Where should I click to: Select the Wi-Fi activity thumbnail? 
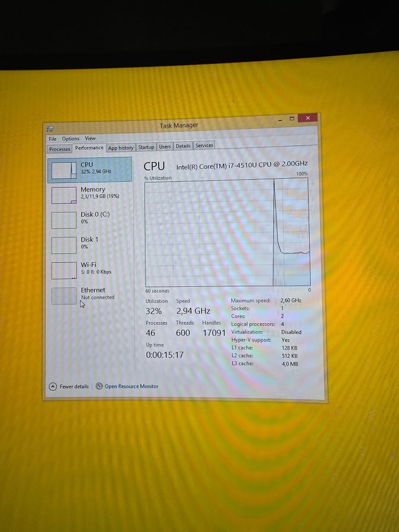coord(64,270)
